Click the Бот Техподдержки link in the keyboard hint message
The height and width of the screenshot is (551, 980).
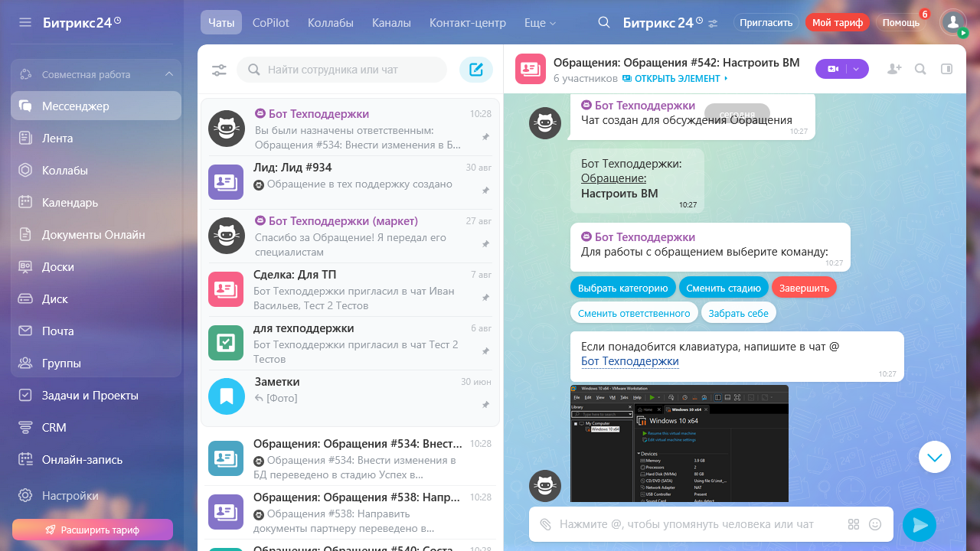click(x=630, y=361)
